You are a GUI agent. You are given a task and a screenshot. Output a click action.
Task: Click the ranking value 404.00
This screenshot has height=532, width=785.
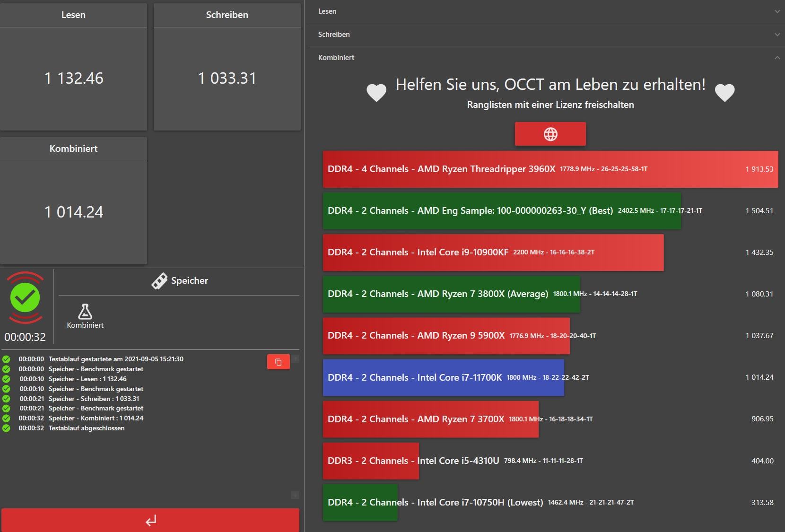762,461
